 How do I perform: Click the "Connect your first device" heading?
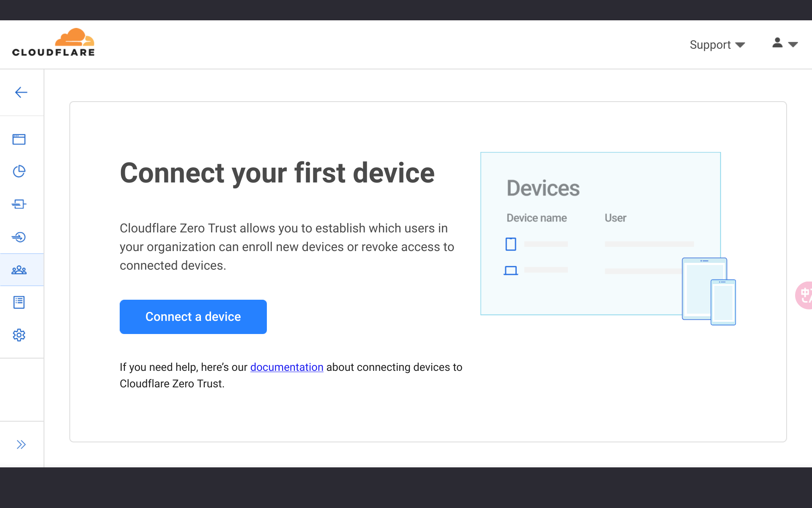click(x=277, y=173)
